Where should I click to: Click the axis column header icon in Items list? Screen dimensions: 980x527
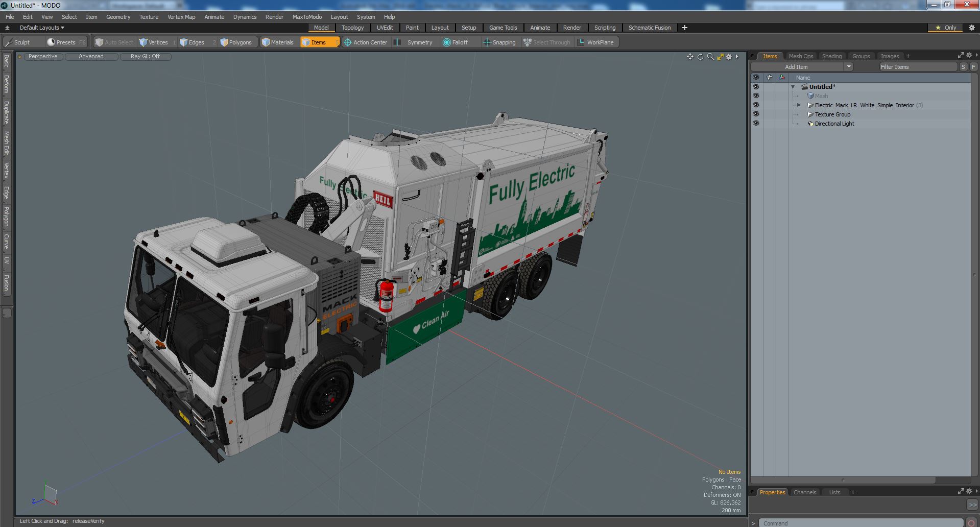click(782, 78)
